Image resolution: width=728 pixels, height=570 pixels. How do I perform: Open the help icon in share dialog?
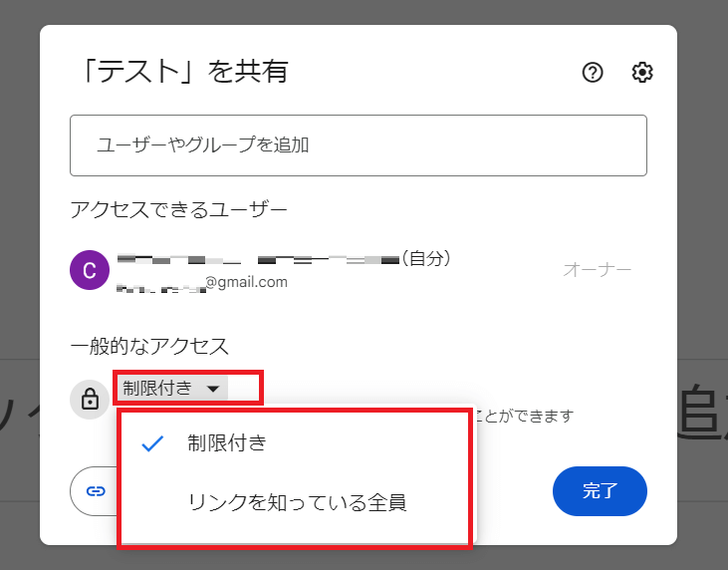pyautogui.click(x=593, y=73)
